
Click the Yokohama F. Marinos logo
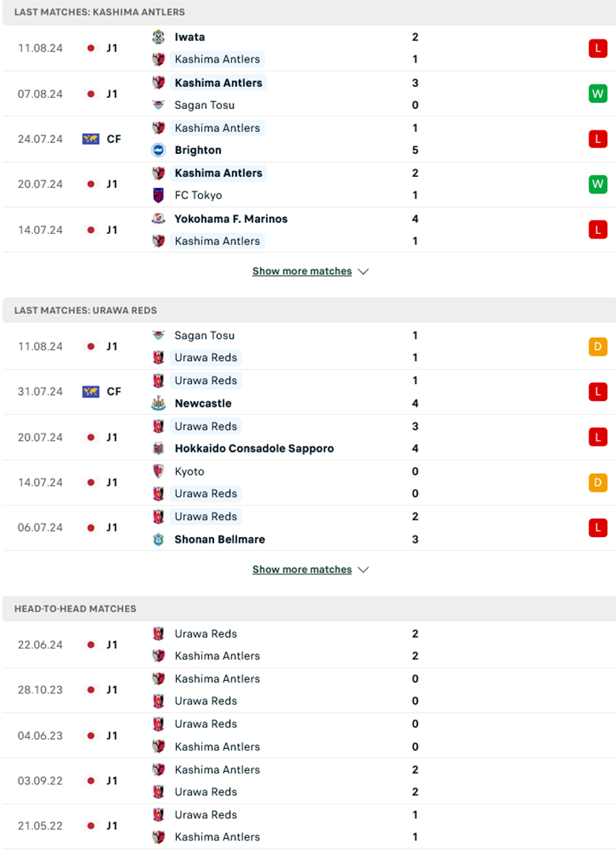(159, 219)
